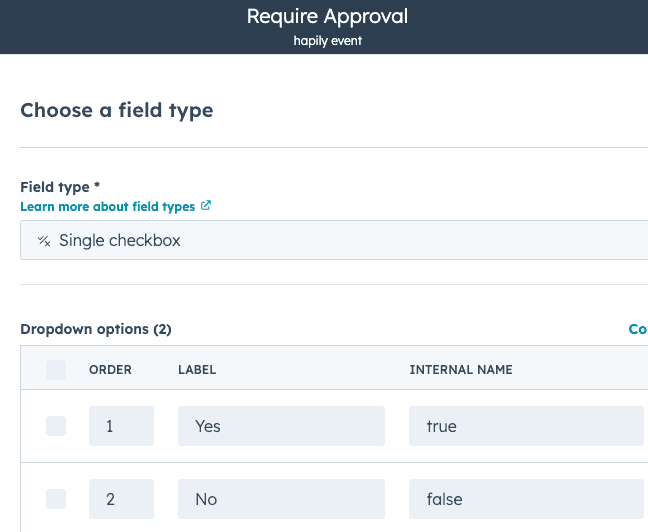
Task: Click the order field containing 2
Action: pyautogui.click(x=121, y=499)
